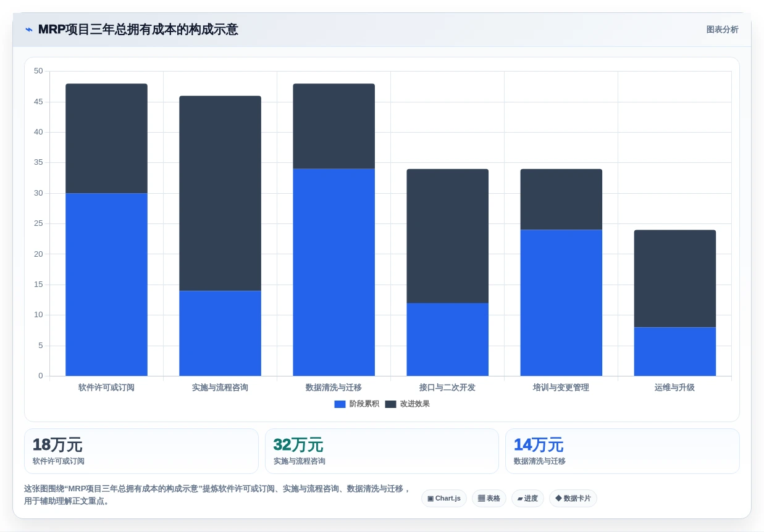Image resolution: width=764 pixels, height=532 pixels.
Task: Click the dark bar segment for 数据清洗与迁移
Action: click(334, 126)
